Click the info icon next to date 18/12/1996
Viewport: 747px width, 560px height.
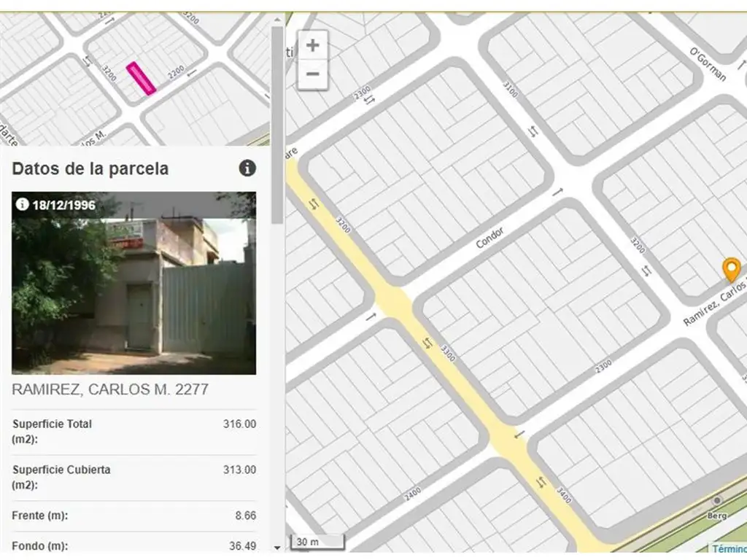[x=22, y=204]
